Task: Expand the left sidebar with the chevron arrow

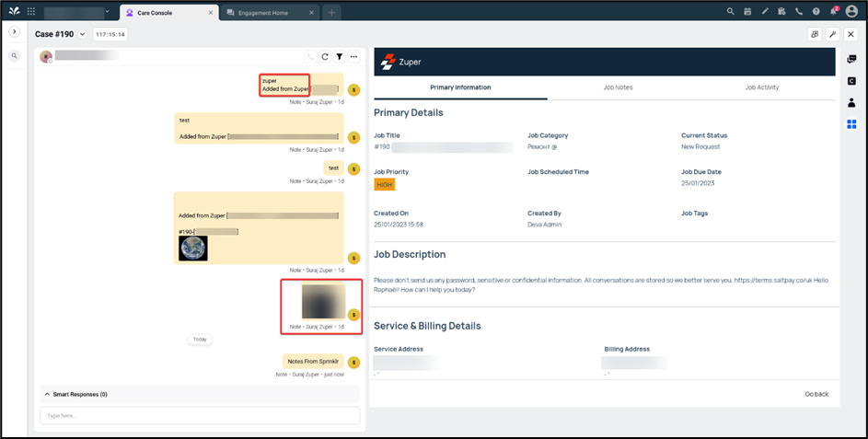Action: pos(15,32)
